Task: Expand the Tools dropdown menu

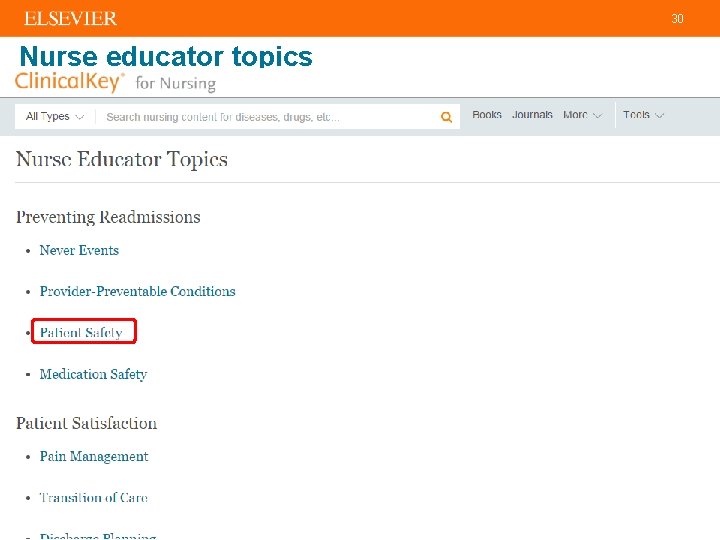Action: coord(643,115)
